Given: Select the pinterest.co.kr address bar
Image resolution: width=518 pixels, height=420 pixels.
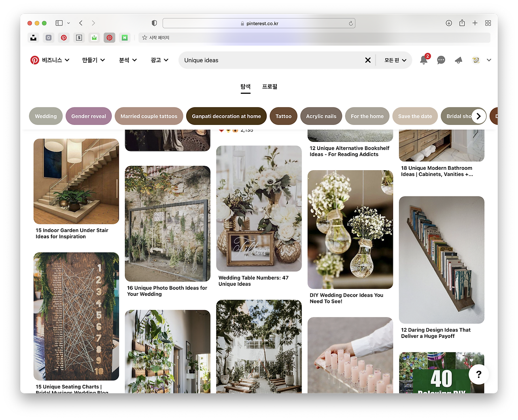Looking at the screenshot, I should [259, 23].
